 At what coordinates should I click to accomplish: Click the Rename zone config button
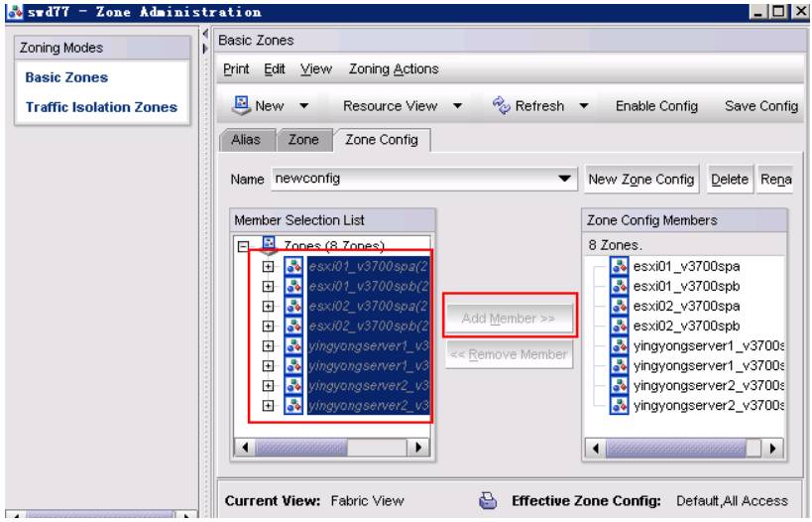[775, 180]
